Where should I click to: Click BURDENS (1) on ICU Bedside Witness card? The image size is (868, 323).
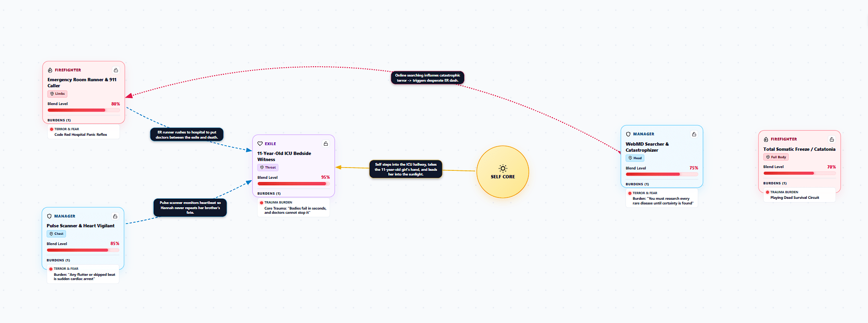269,194
